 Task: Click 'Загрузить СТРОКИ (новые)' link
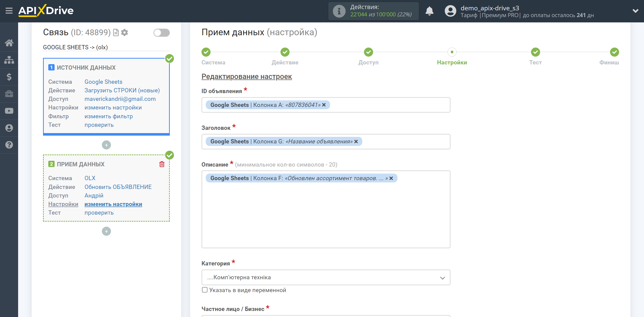pyautogui.click(x=122, y=90)
